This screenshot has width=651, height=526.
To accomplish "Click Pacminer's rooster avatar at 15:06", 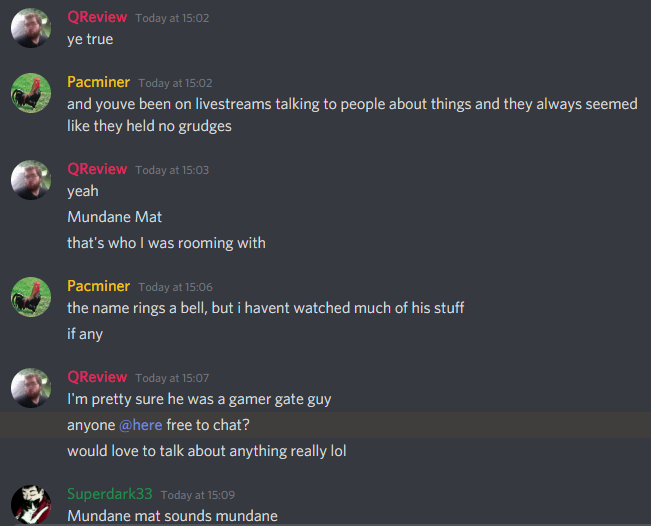I will pyautogui.click(x=31, y=297).
